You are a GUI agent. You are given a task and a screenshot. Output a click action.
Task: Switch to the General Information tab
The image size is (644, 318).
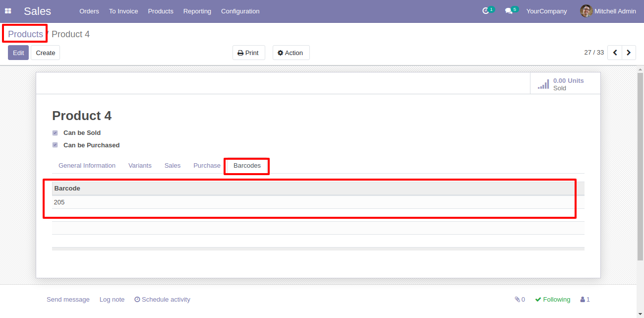coord(87,166)
